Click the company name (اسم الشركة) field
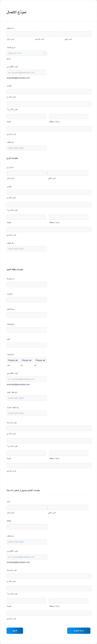Viewport: 97px width, 644px height. 26,285
